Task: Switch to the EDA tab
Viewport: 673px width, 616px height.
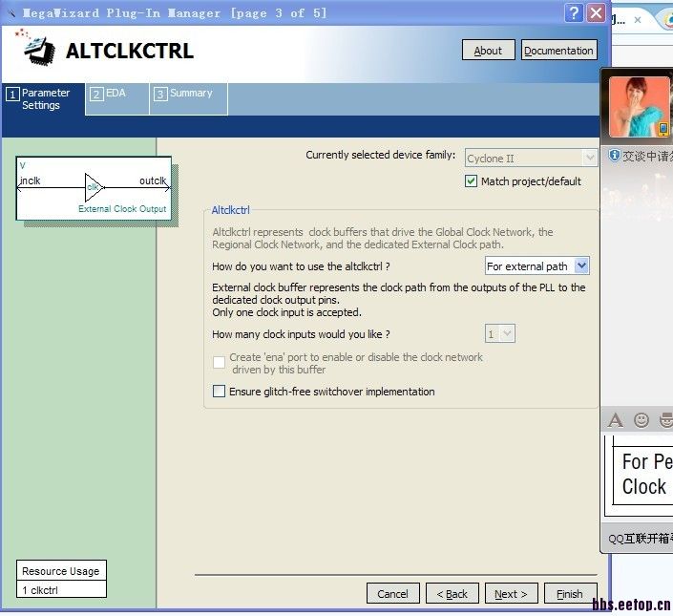Action: (117, 99)
